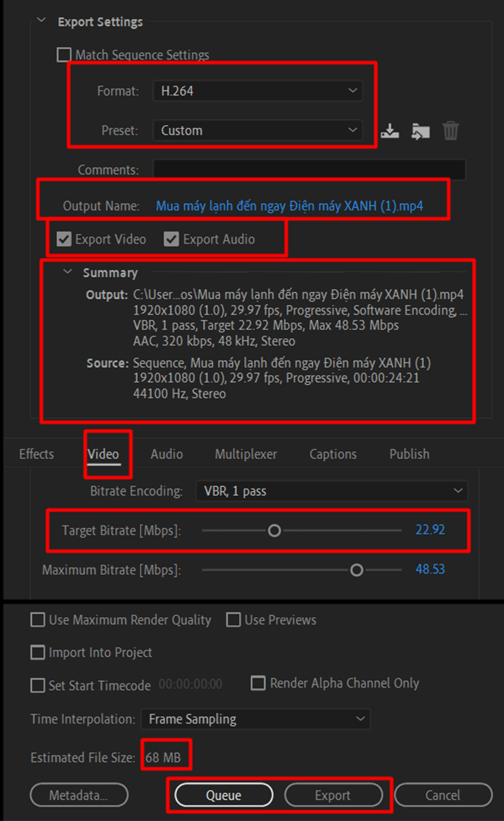
Task: Uncheck the Export Audio checkbox
Action: (172, 239)
